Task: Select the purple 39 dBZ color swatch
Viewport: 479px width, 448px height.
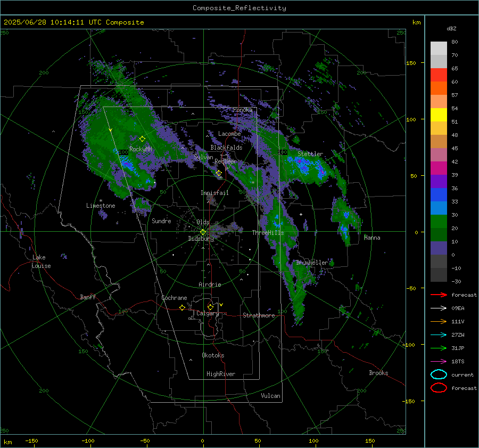Action: coord(439,181)
